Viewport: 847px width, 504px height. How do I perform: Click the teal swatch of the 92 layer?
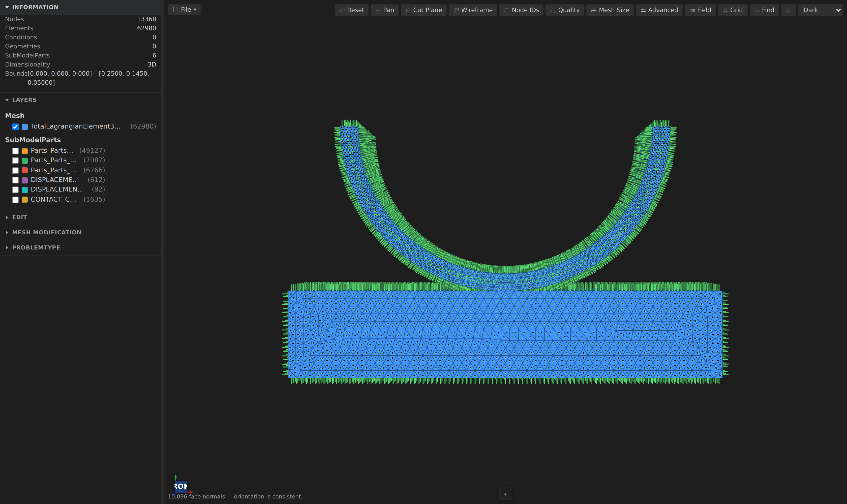25,190
